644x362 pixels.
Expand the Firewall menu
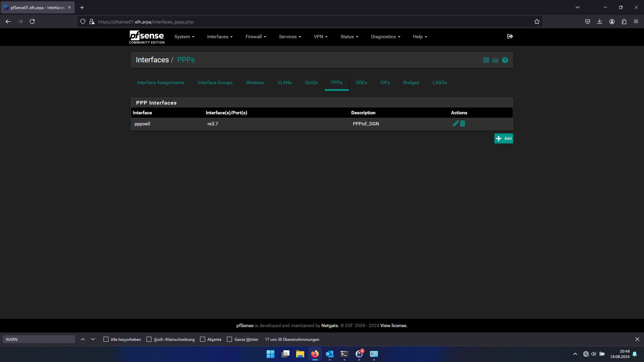click(x=256, y=37)
